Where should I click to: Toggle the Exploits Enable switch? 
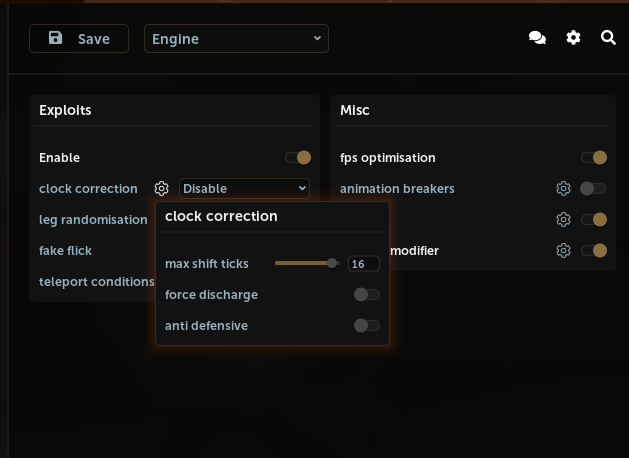[298, 158]
